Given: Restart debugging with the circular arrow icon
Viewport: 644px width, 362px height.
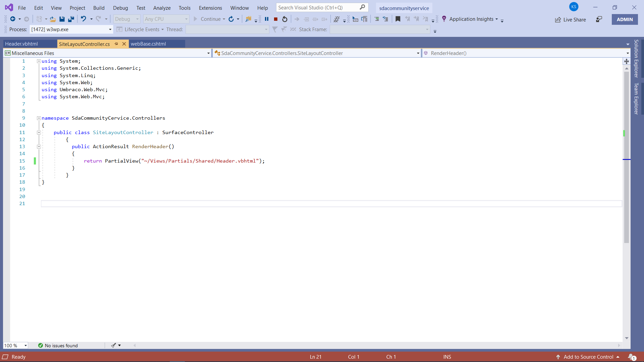Looking at the screenshot, I should [285, 19].
